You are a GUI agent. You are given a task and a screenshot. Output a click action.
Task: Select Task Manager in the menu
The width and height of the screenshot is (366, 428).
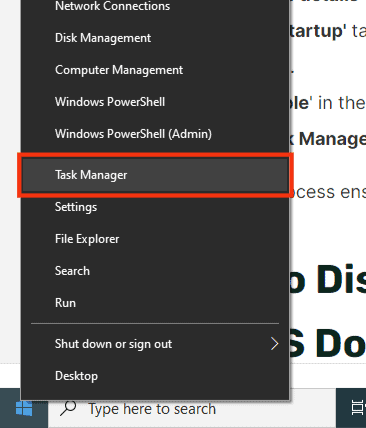click(x=155, y=175)
